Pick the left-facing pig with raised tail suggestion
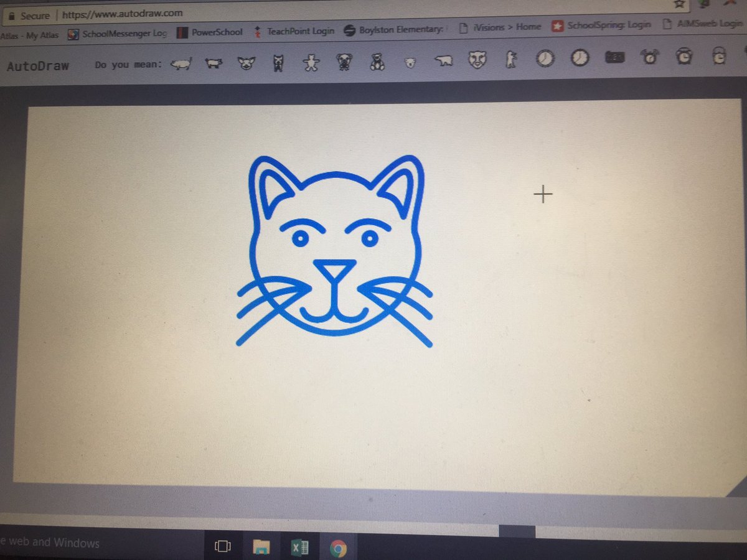Viewport: 747px width, 560px height. 181,63
